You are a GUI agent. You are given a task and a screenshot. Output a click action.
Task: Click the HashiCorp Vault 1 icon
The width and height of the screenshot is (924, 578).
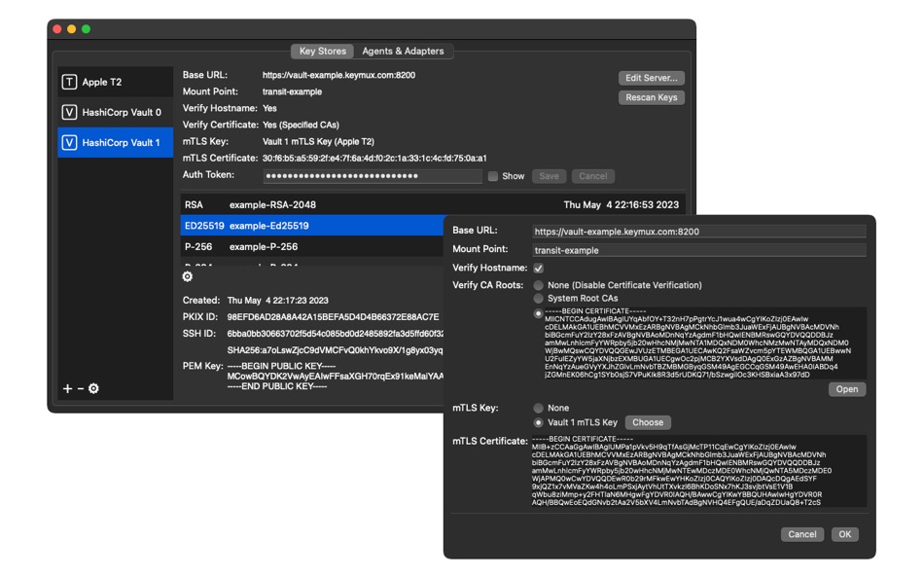click(x=69, y=142)
